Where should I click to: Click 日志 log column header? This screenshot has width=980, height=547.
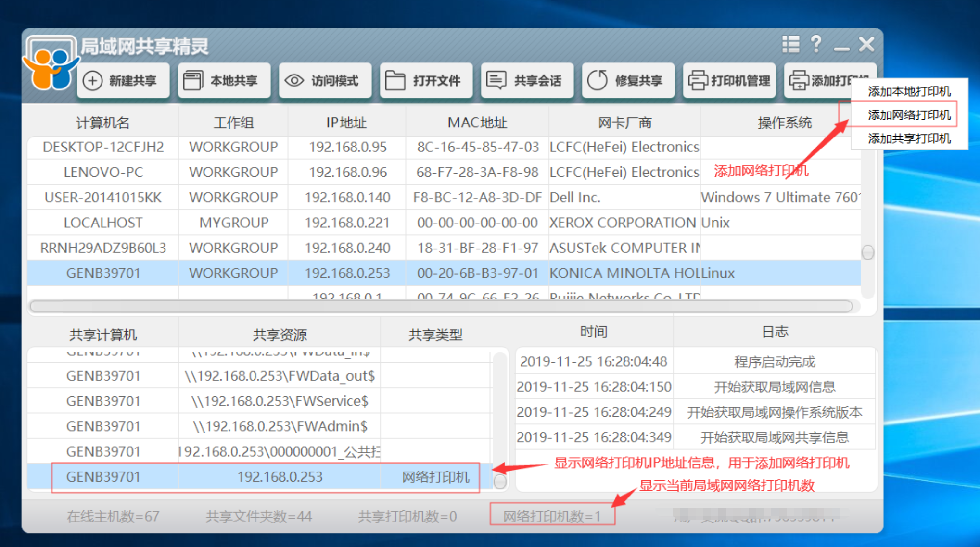click(775, 332)
